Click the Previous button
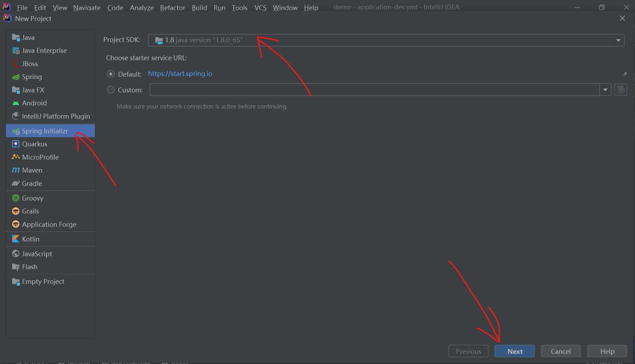 point(468,351)
